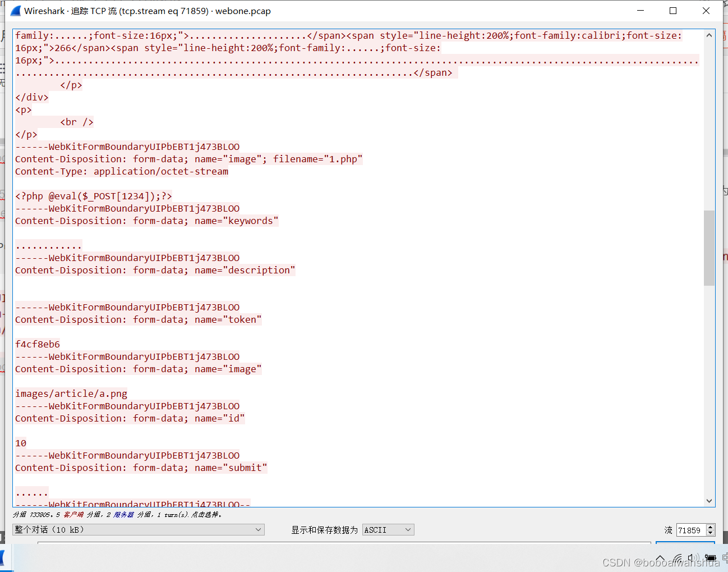The height and width of the screenshot is (572, 728).
Task: Click the 显示和保存数据为 label
Action: click(324, 530)
